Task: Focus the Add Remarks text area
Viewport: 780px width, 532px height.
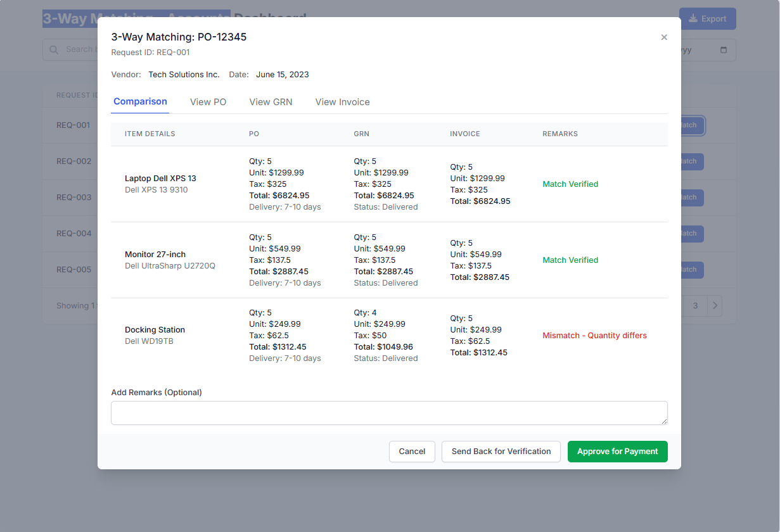Action: 389,413
